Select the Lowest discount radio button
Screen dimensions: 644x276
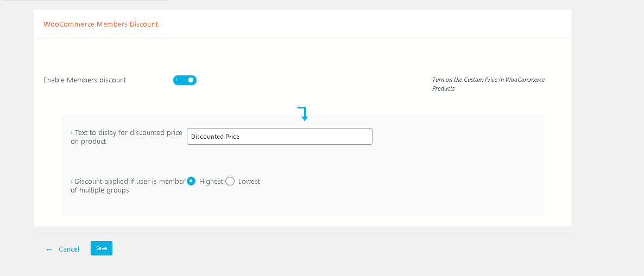(x=230, y=182)
